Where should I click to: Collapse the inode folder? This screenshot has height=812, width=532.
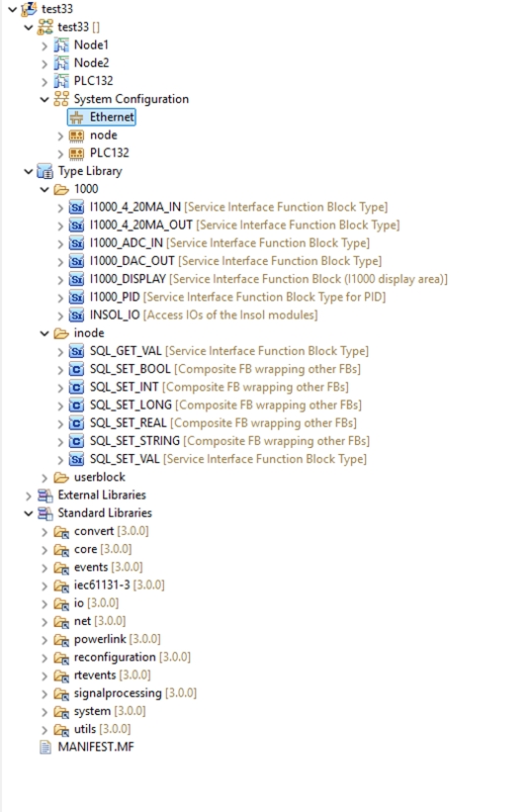[44, 334]
